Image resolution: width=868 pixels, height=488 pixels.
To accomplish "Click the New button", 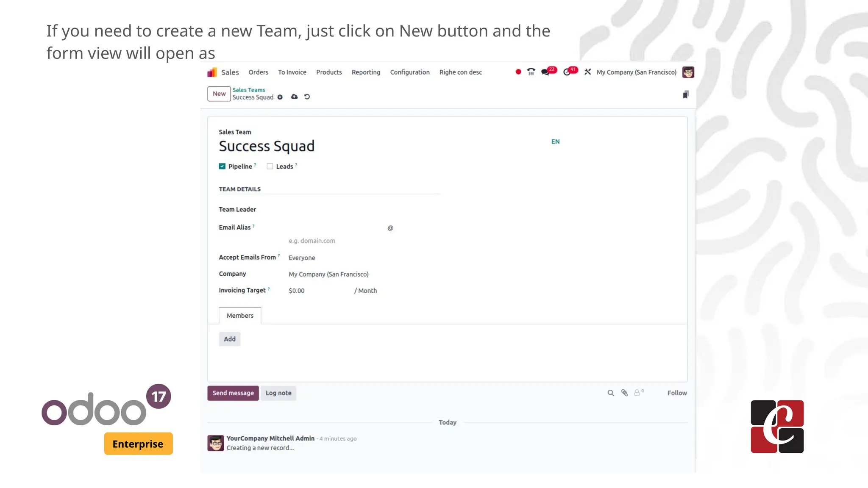I will pos(219,94).
